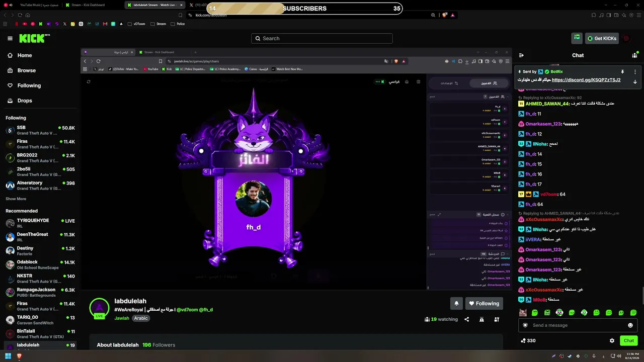The height and width of the screenshot is (362, 644).
Task: Toggle the Following button for labdulelah
Action: click(484, 303)
